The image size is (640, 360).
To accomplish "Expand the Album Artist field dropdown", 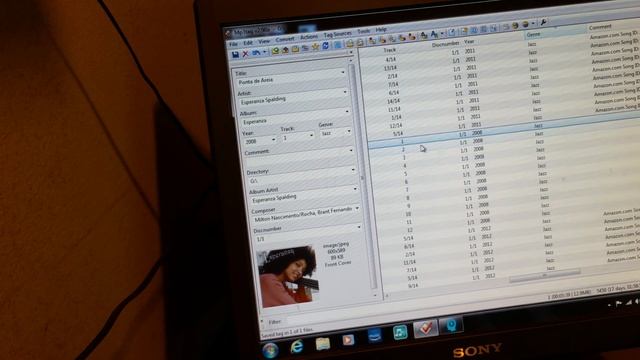I will pos(355,189).
